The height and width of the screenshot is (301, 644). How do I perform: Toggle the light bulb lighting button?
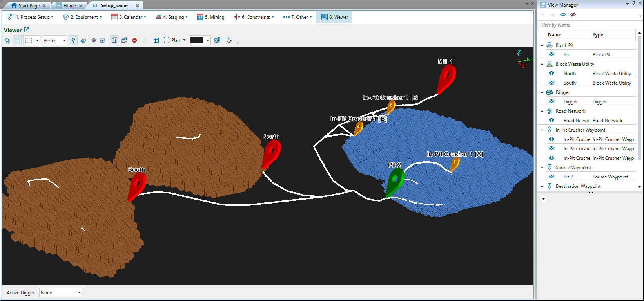pos(73,40)
